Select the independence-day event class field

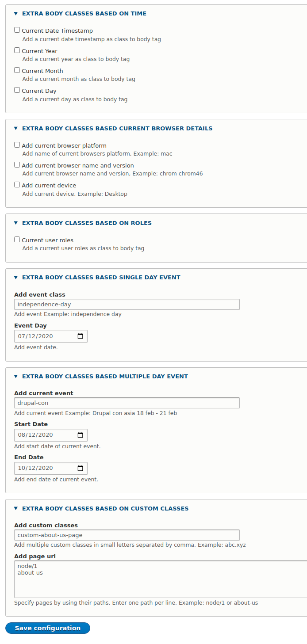127,304
